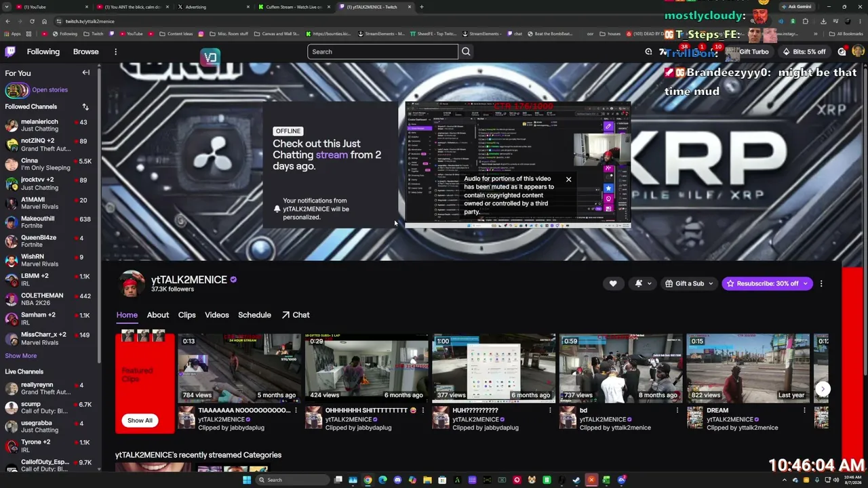
Task: Reload the page in Chrome
Action: 32,21
